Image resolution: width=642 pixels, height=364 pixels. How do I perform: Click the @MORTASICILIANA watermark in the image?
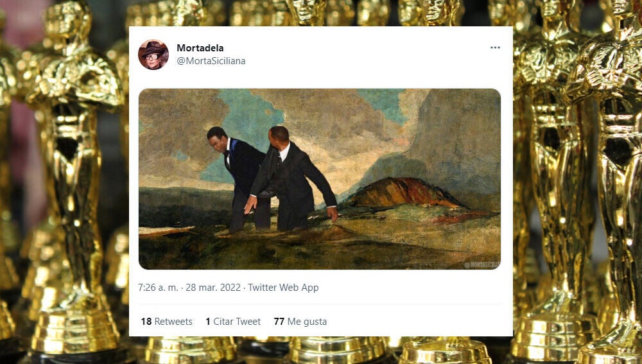481,264
